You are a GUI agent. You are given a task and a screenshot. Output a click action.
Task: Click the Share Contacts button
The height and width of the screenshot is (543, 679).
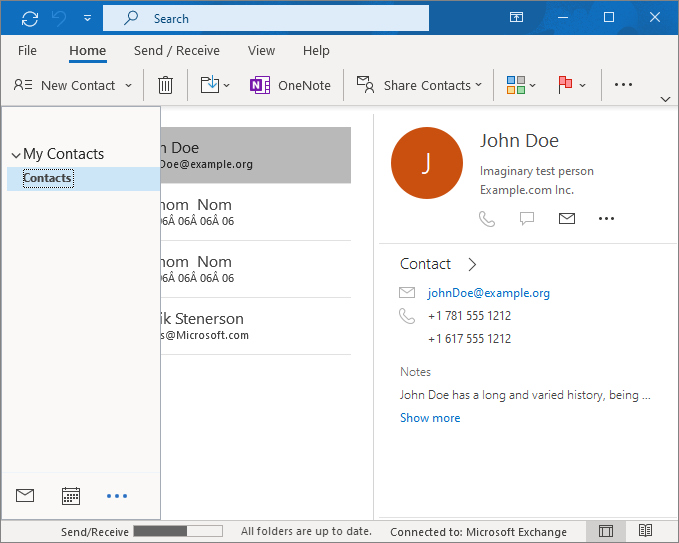pos(414,85)
